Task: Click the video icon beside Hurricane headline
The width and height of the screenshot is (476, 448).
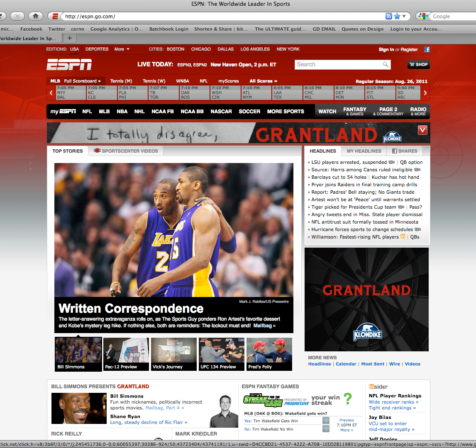Action: coord(418,229)
